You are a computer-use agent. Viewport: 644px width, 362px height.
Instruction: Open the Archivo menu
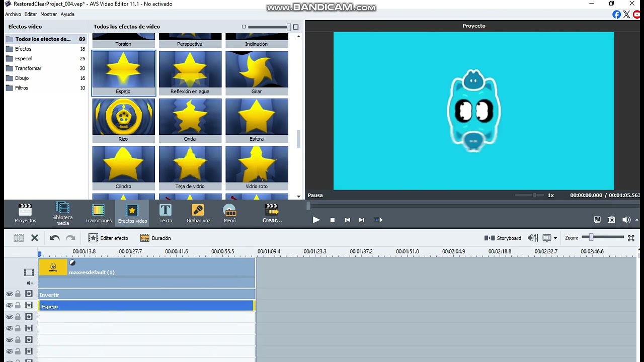click(13, 15)
